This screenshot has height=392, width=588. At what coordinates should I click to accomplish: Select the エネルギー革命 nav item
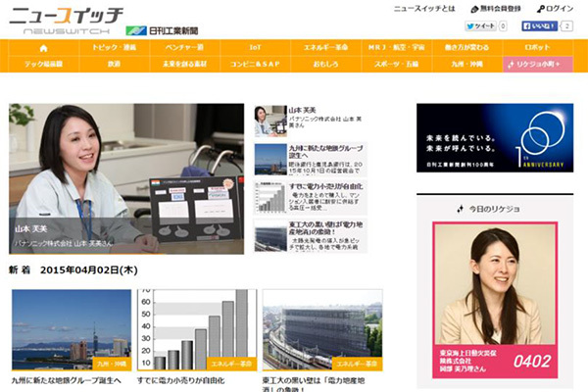coord(326,48)
